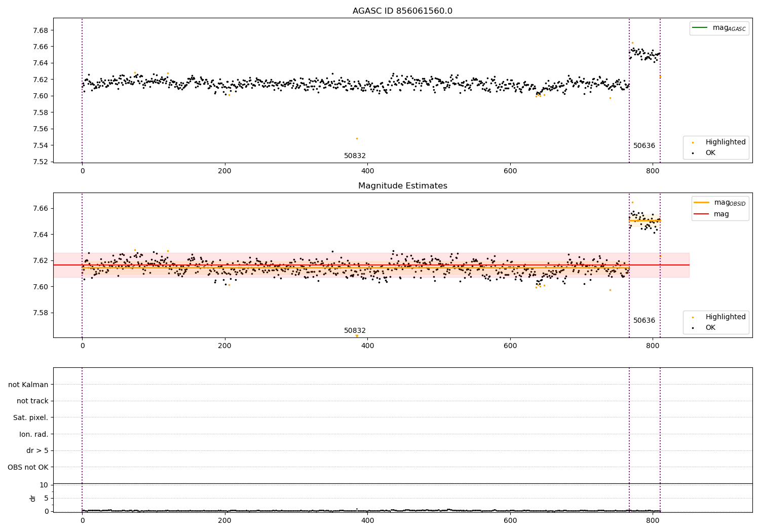Screen dimensions: 760x532
Task: Click "Highlighted" legend entry in Magnitude Estimates plot
Action: tap(719, 317)
